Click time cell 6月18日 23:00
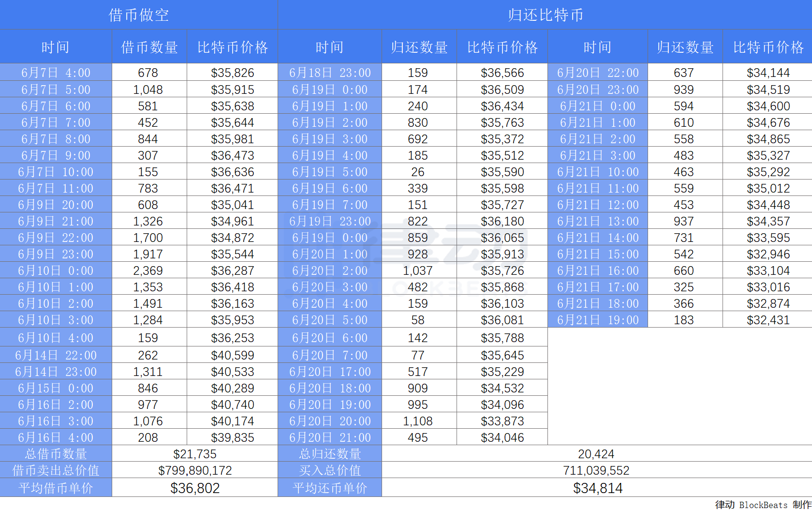The height and width of the screenshot is (510, 812). click(330, 73)
